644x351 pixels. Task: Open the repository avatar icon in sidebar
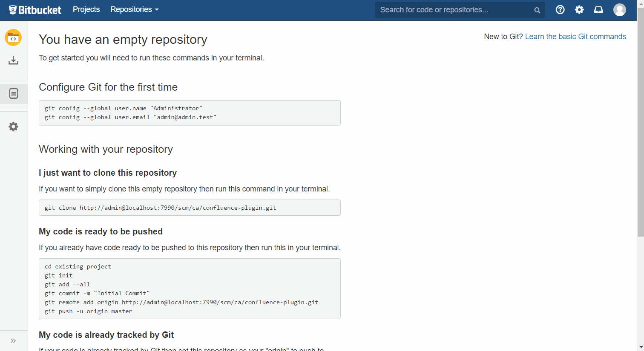coord(13,37)
